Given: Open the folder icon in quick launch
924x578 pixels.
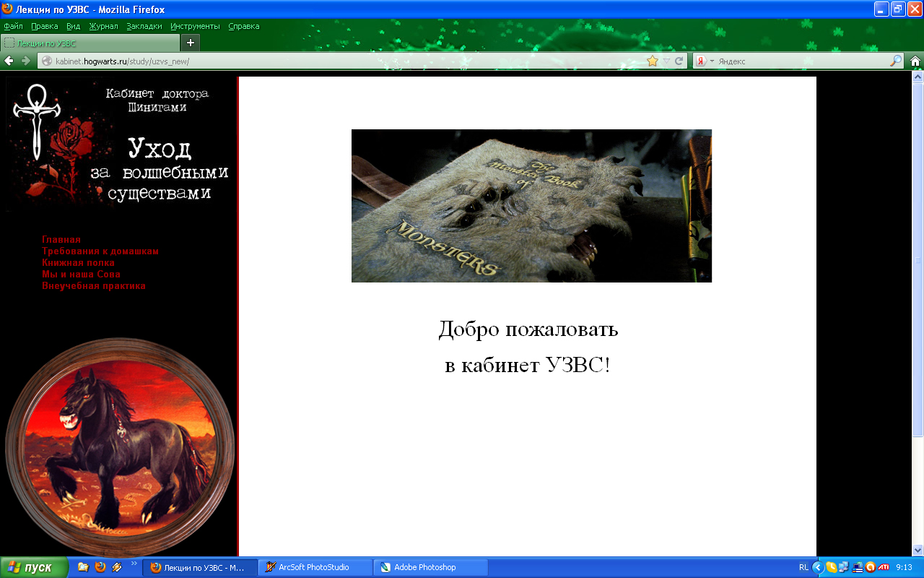Looking at the screenshot, I should tap(83, 567).
